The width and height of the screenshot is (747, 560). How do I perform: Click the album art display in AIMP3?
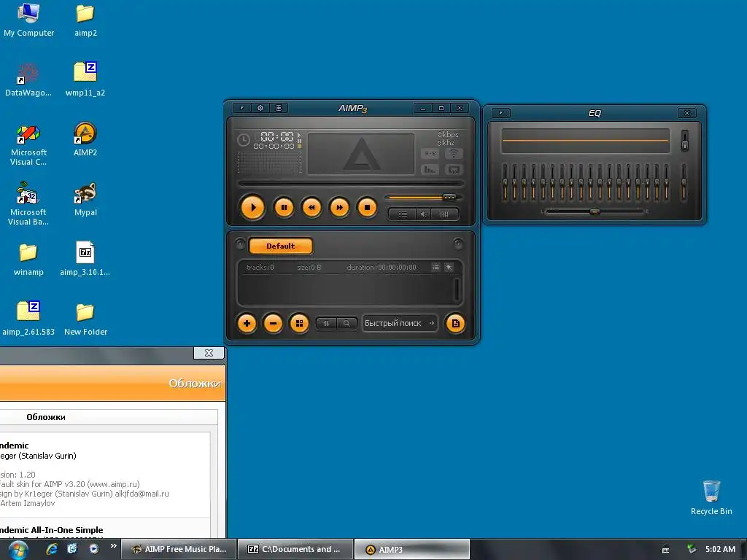[x=361, y=154]
